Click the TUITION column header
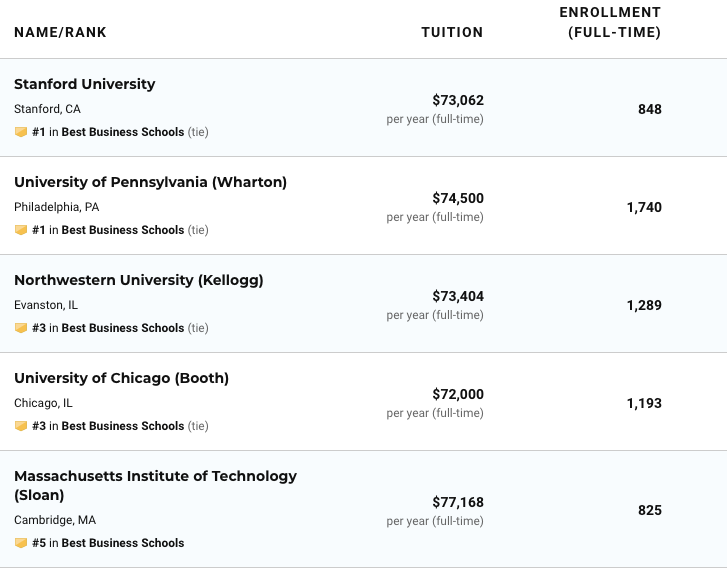The image size is (727, 582). [452, 32]
